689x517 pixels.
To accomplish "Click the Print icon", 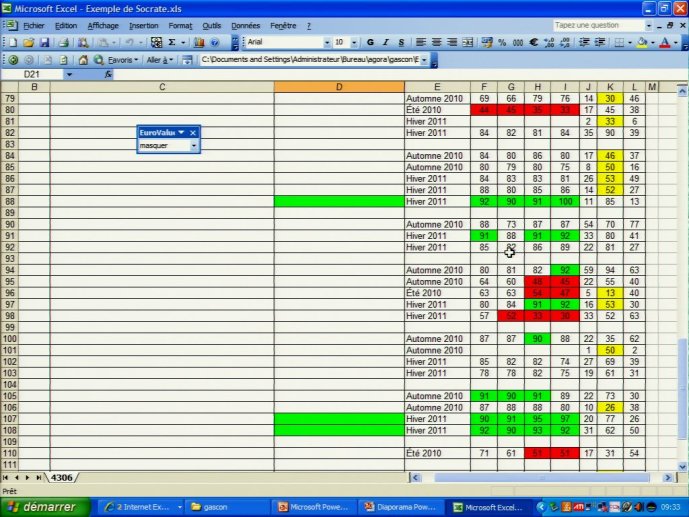I will (64, 43).
